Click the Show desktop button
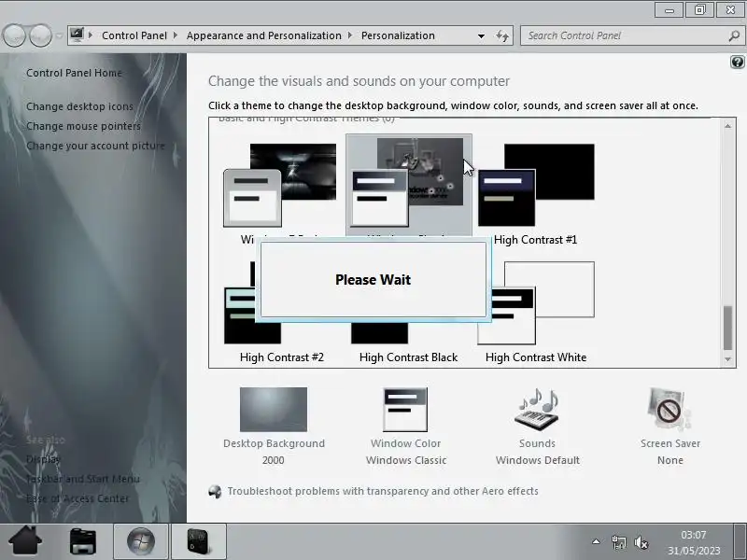The height and width of the screenshot is (560, 747). 740,541
